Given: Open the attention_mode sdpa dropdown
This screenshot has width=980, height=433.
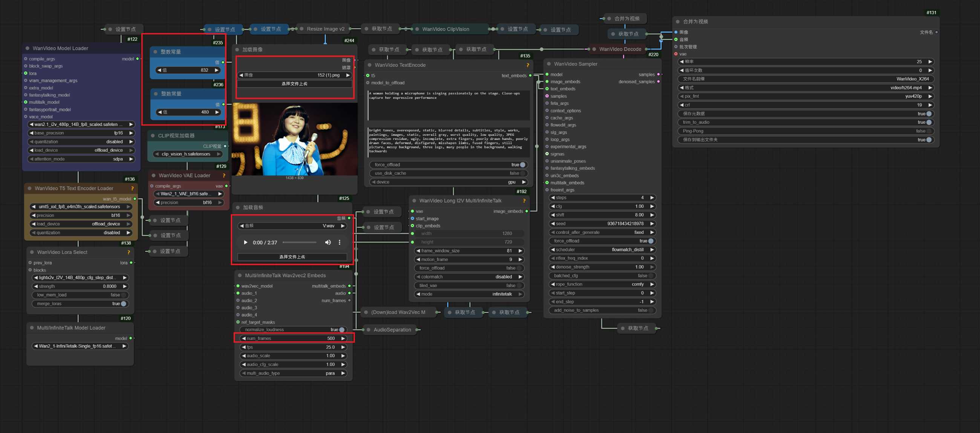Looking at the screenshot, I should [118, 159].
